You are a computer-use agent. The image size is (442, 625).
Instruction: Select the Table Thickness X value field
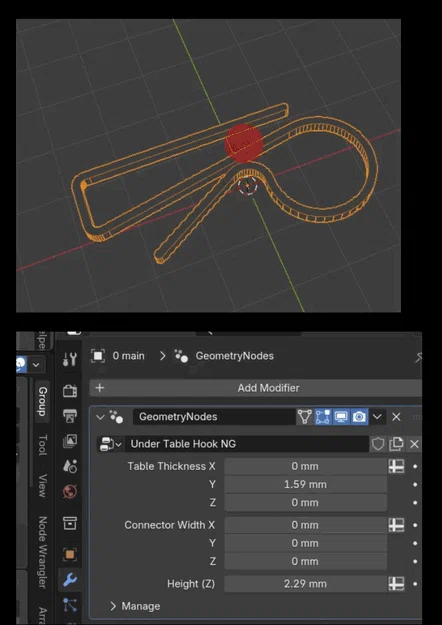coord(305,466)
